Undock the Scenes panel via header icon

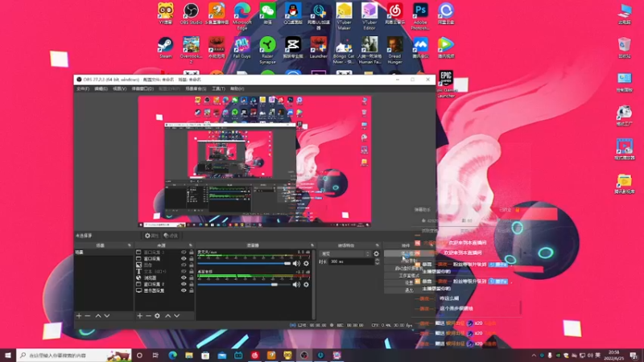(130, 245)
